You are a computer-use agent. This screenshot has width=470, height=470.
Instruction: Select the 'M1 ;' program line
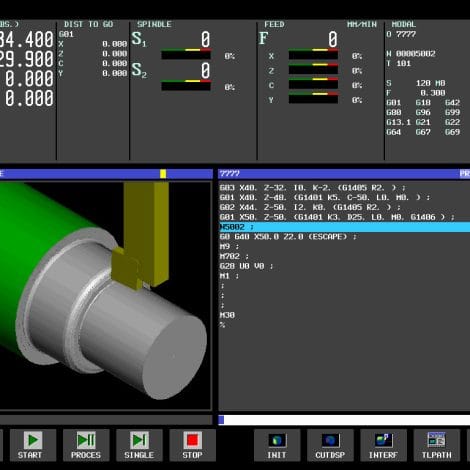click(x=229, y=276)
